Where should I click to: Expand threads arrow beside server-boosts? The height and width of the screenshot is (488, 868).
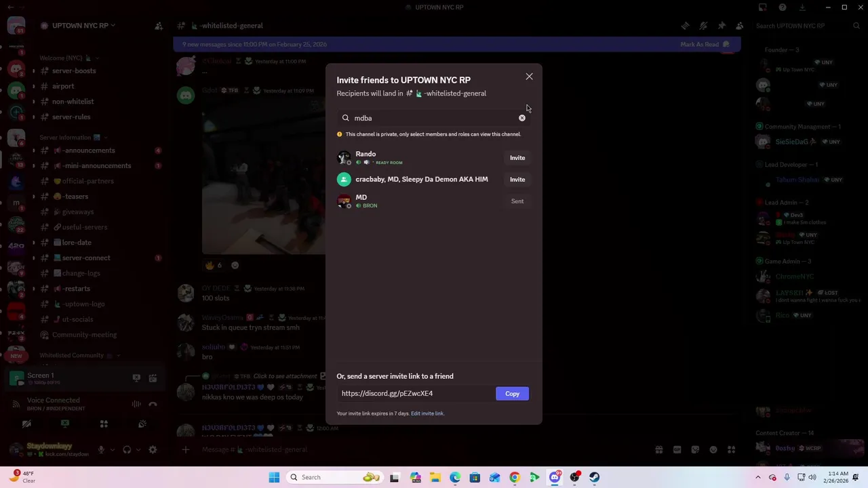click(33, 71)
